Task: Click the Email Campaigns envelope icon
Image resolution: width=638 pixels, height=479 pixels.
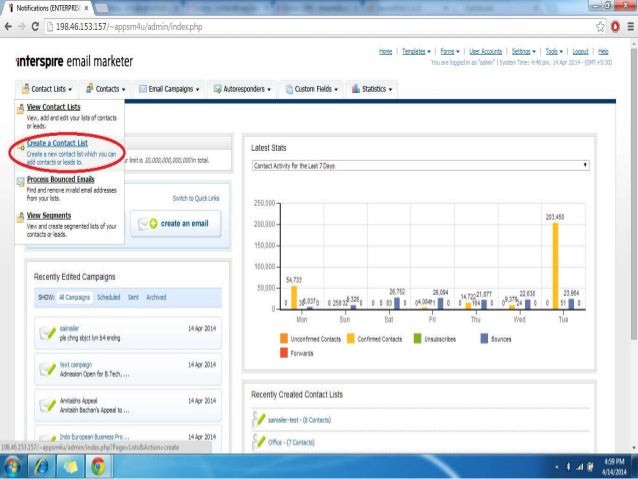Action: [x=142, y=89]
